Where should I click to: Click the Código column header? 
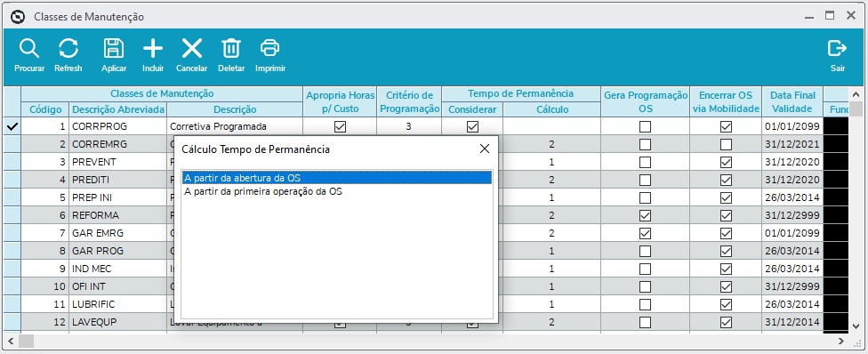point(45,109)
